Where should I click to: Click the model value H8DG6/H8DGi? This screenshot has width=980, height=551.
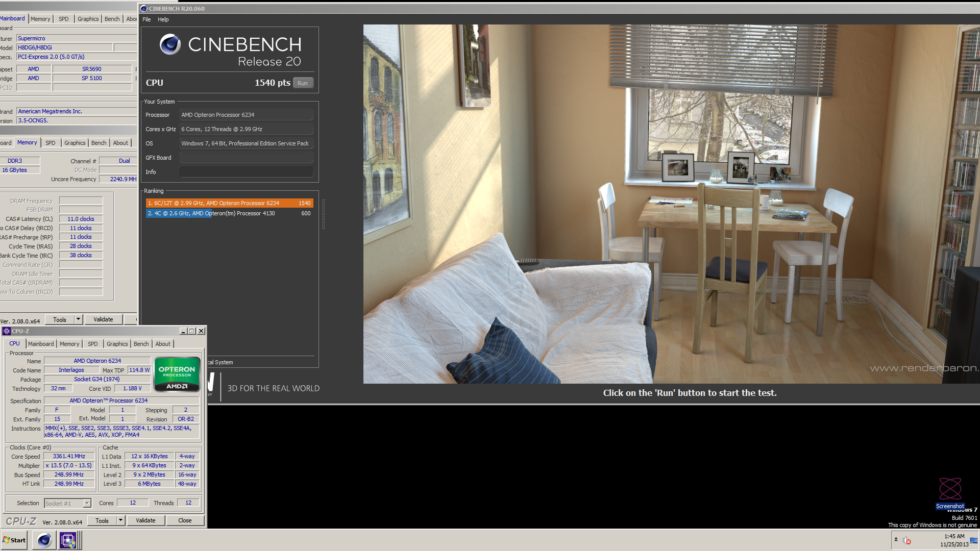tap(64, 47)
